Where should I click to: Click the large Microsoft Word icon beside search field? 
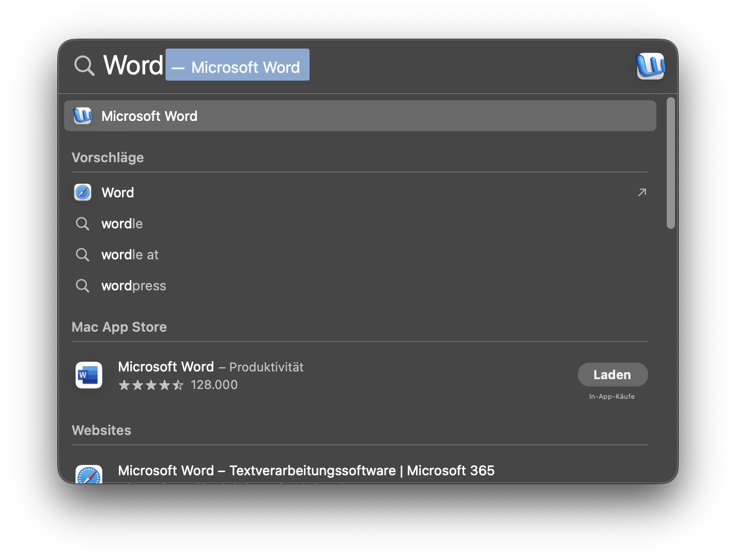650,66
